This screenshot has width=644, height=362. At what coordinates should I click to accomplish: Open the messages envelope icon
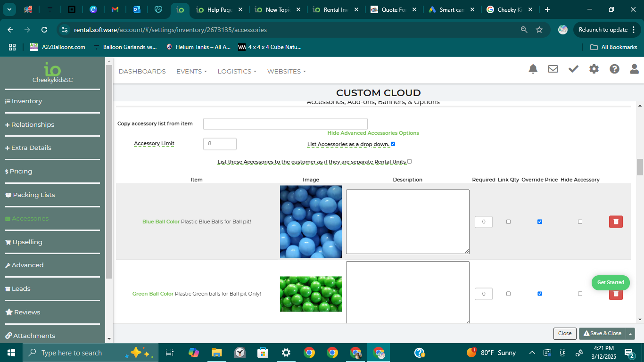click(x=553, y=69)
